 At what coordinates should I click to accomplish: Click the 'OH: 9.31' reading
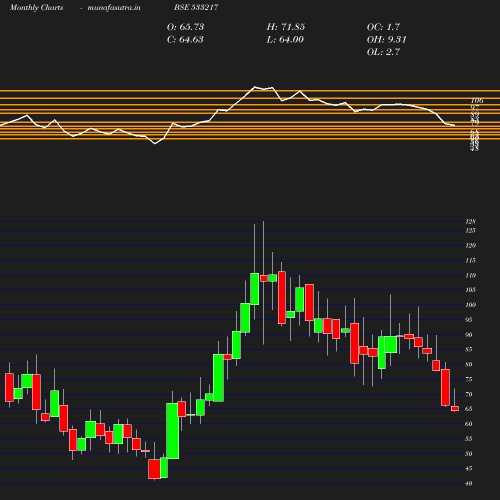[x=387, y=40]
